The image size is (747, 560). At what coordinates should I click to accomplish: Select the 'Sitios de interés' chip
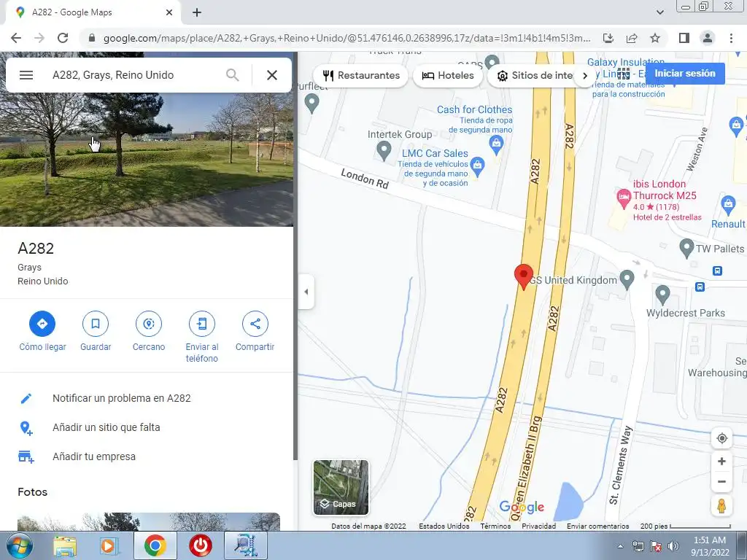(x=535, y=75)
